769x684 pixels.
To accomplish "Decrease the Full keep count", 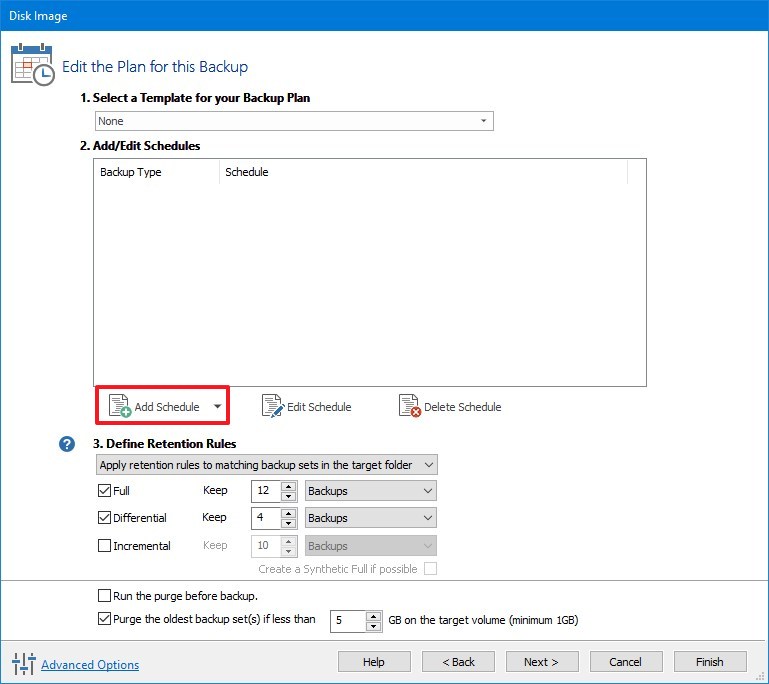I will pyautogui.click(x=289, y=496).
